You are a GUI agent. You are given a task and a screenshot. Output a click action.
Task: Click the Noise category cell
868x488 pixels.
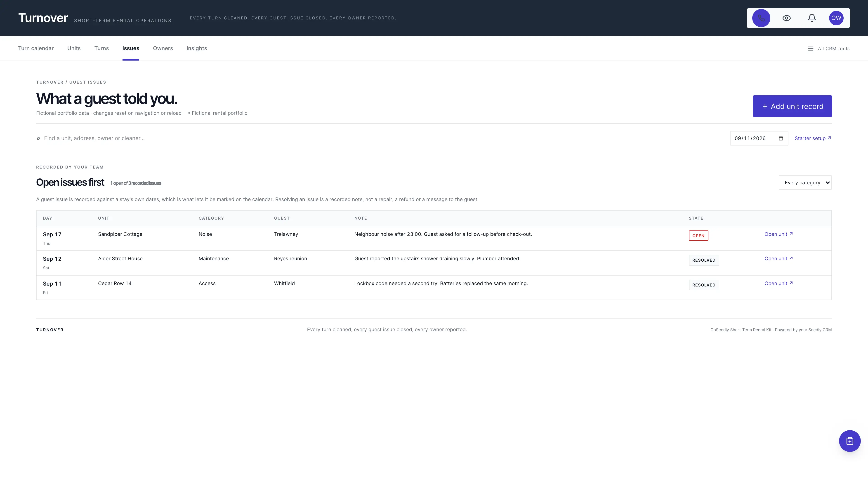tap(205, 235)
